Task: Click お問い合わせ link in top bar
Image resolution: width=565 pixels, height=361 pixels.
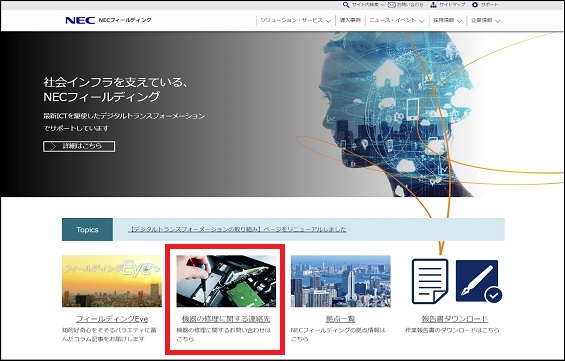Action: pos(410,5)
